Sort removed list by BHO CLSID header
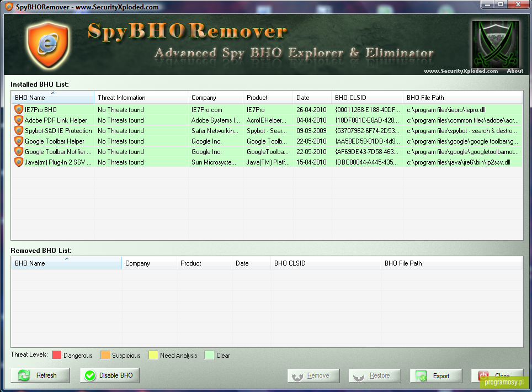 [326, 263]
